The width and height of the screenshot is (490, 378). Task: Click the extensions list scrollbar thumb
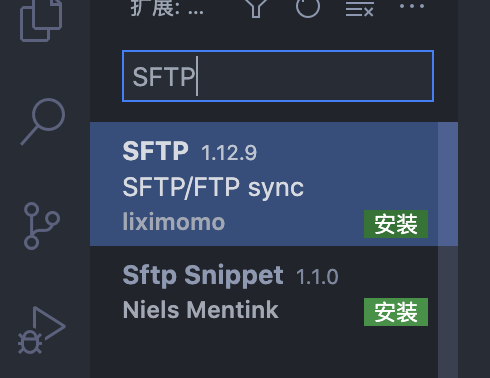click(x=448, y=184)
